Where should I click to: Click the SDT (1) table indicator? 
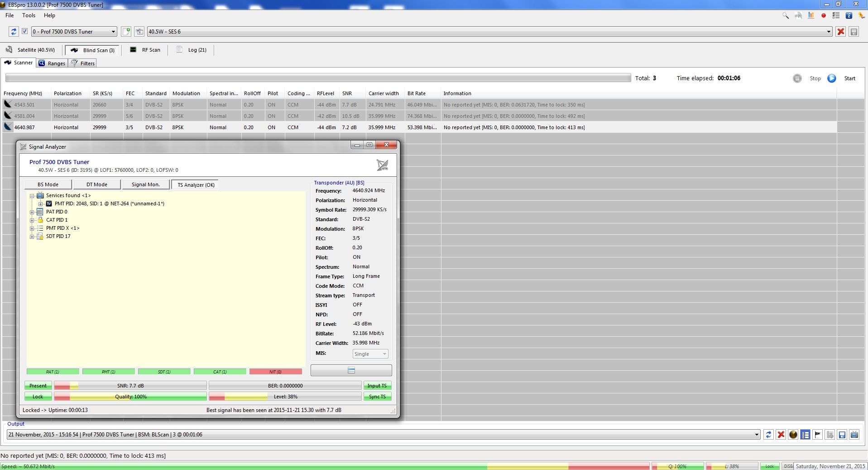164,372
